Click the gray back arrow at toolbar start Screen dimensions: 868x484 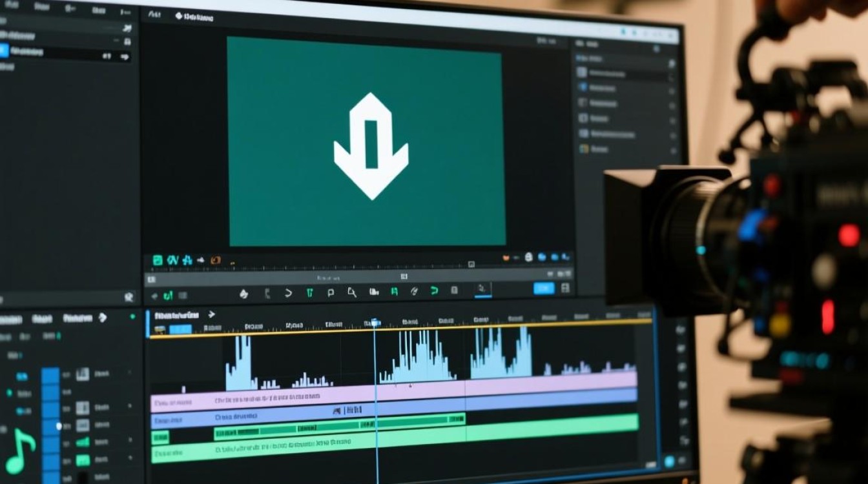154,296
